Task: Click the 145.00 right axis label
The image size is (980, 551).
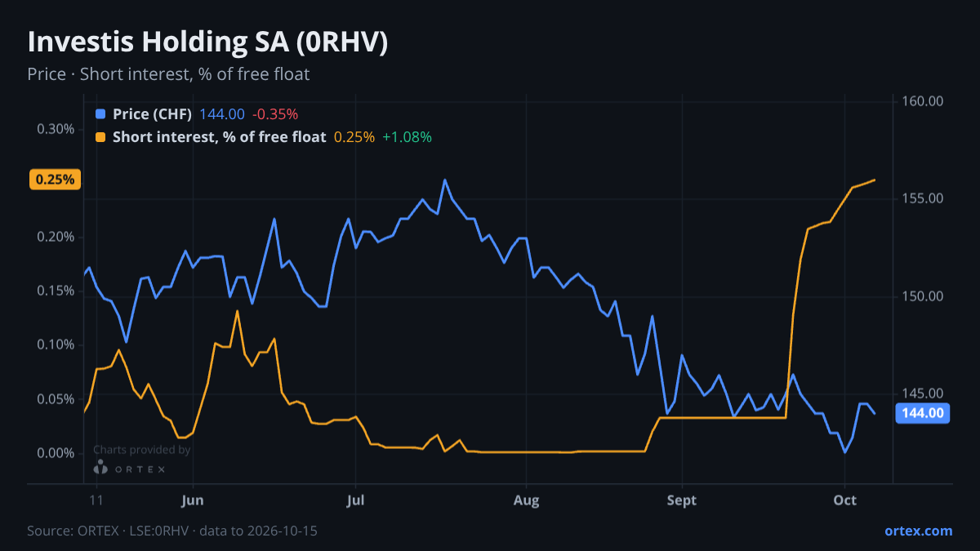Action: [x=923, y=393]
